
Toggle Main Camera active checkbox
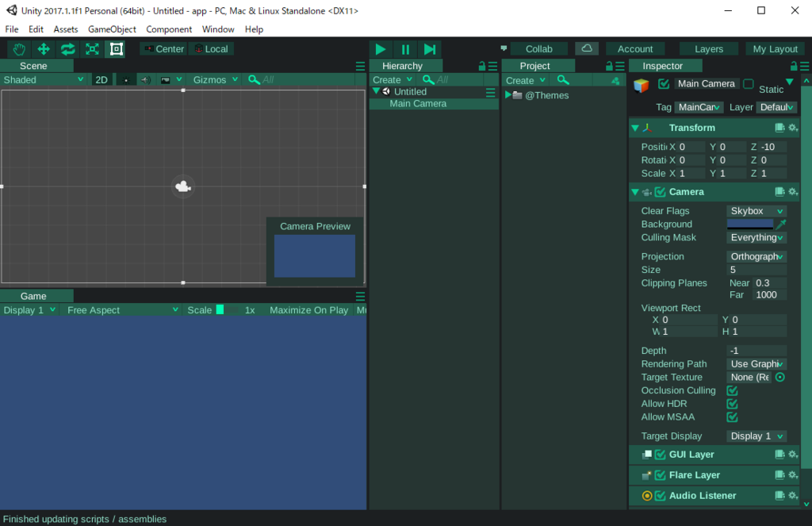pos(664,83)
